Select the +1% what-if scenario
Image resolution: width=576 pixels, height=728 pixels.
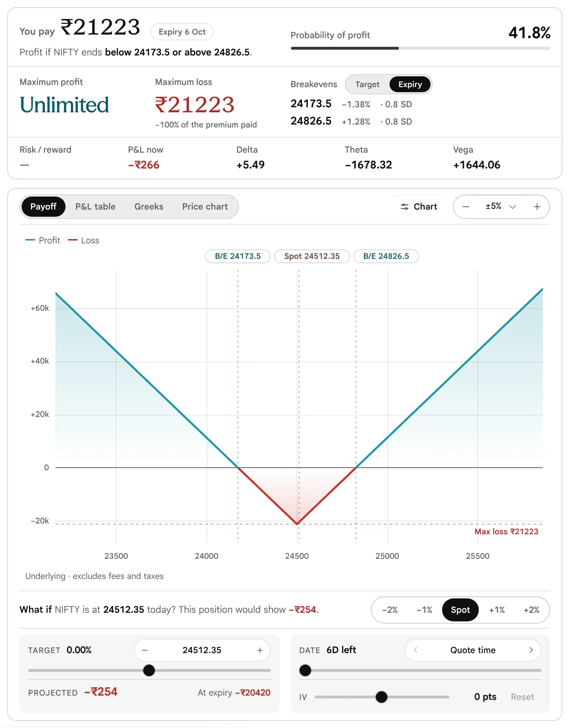pyautogui.click(x=497, y=610)
